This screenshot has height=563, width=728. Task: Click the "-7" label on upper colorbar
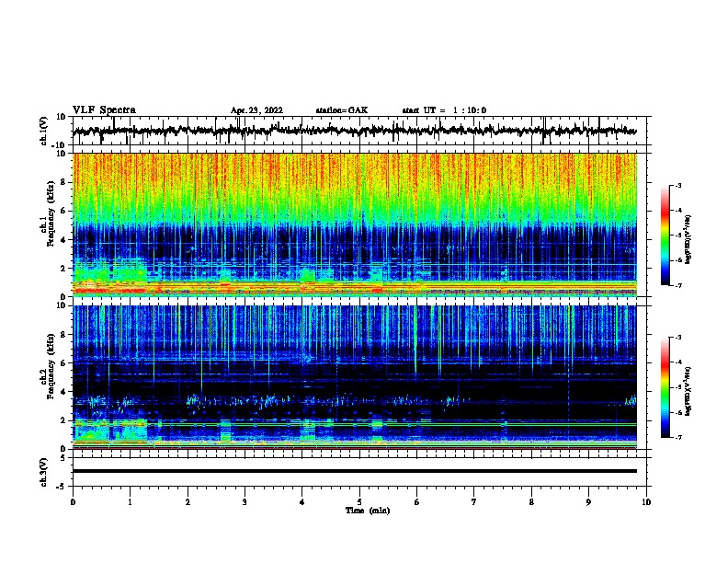click(678, 285)
